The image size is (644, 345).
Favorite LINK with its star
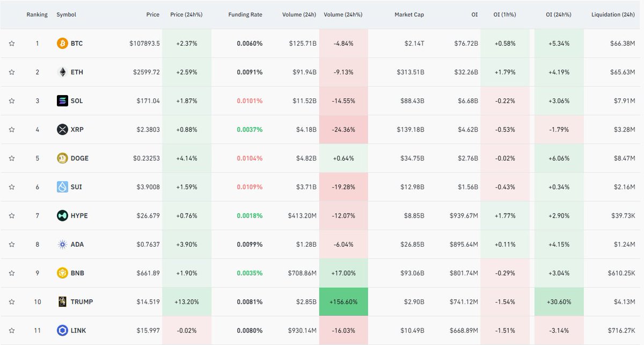(12, 330)
